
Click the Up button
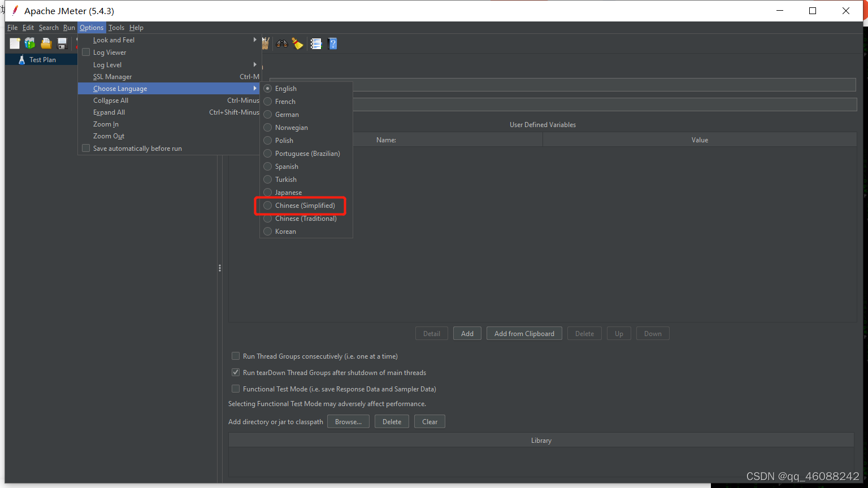(619, 333)
